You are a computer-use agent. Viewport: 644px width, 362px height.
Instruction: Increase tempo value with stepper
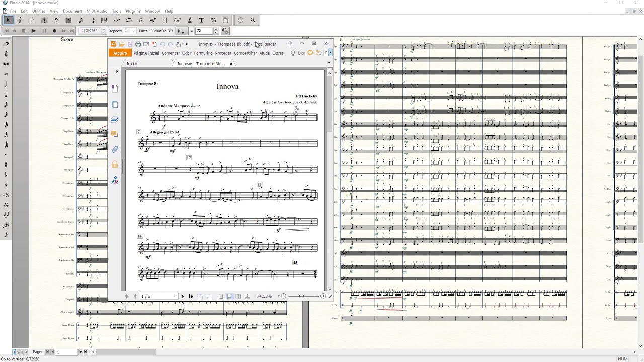click(216, 29)
